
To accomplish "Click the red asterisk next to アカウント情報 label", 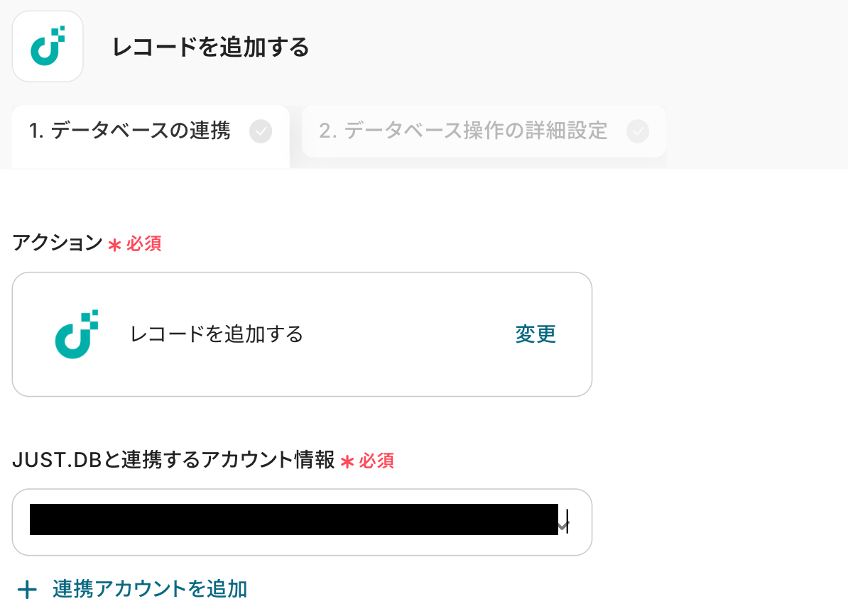I will 347,462.
